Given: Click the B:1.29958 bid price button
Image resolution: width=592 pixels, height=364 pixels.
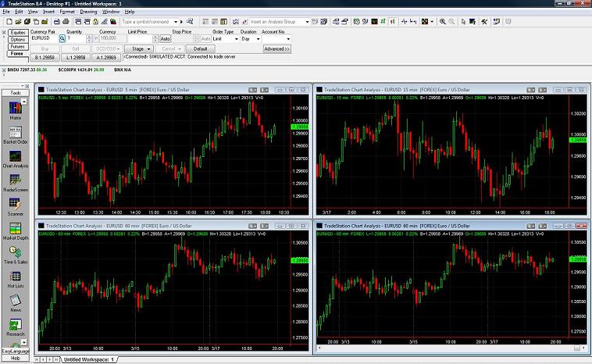Looking at the screenshot, I should (x=45, y=57).
